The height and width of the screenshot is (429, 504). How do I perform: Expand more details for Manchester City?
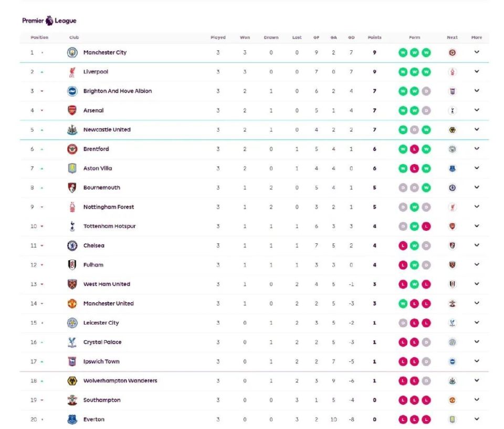coord(477,52)
